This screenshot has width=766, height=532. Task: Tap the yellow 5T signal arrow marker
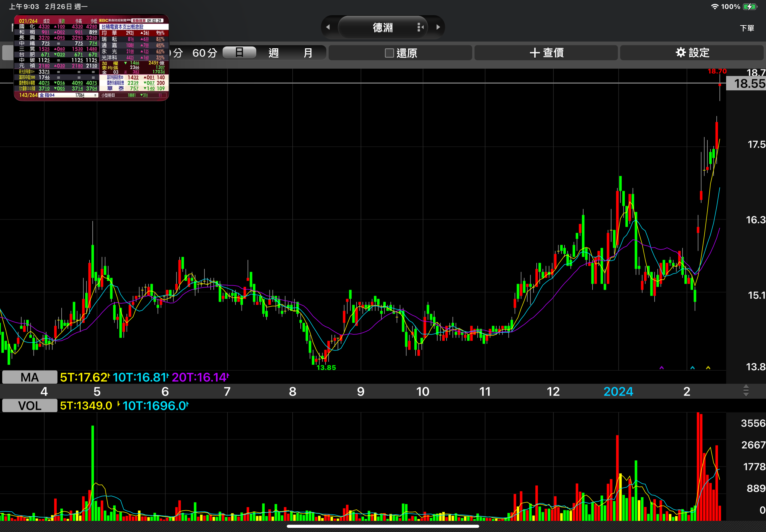(x=708, y=368)
